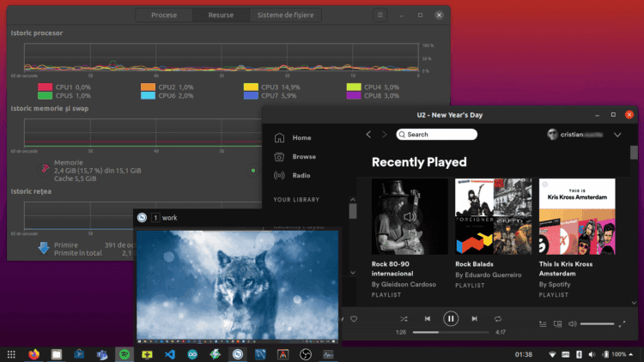The image size is (644, 362).
Task: Open Browse in Spotify navigation
Action: [304, 157]
